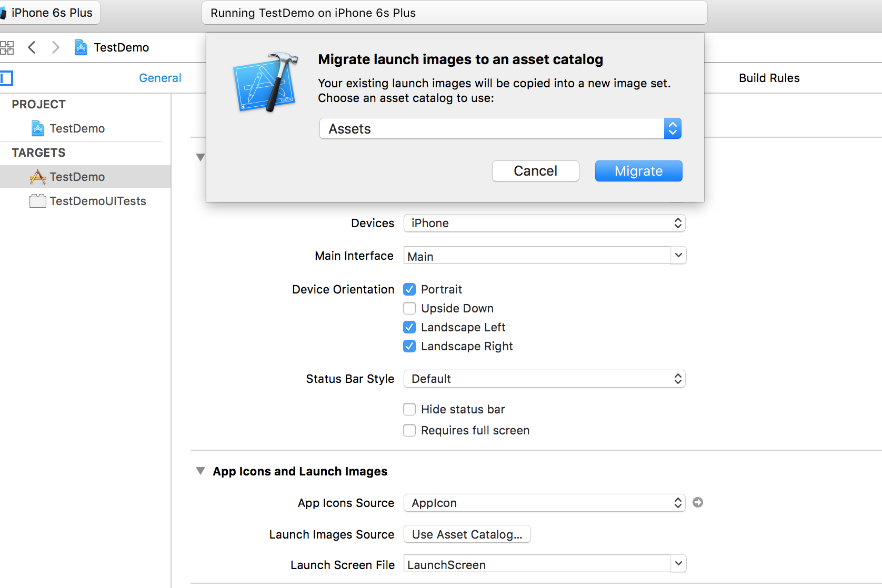Uncheck the Portrait orientation checkbox
The image size is (882, 588).
coord(409,289)
